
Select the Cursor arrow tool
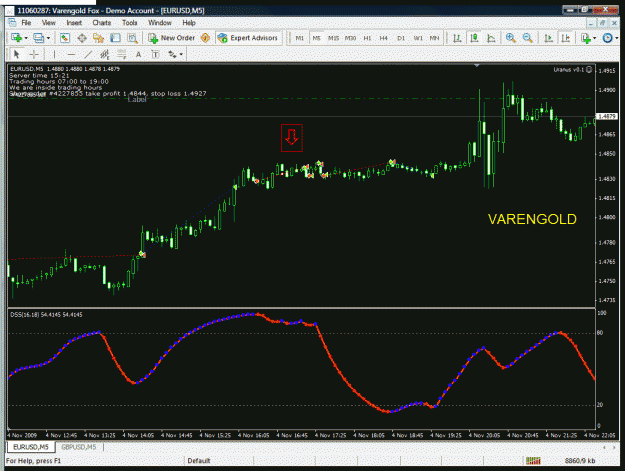(x=17, y=54)
